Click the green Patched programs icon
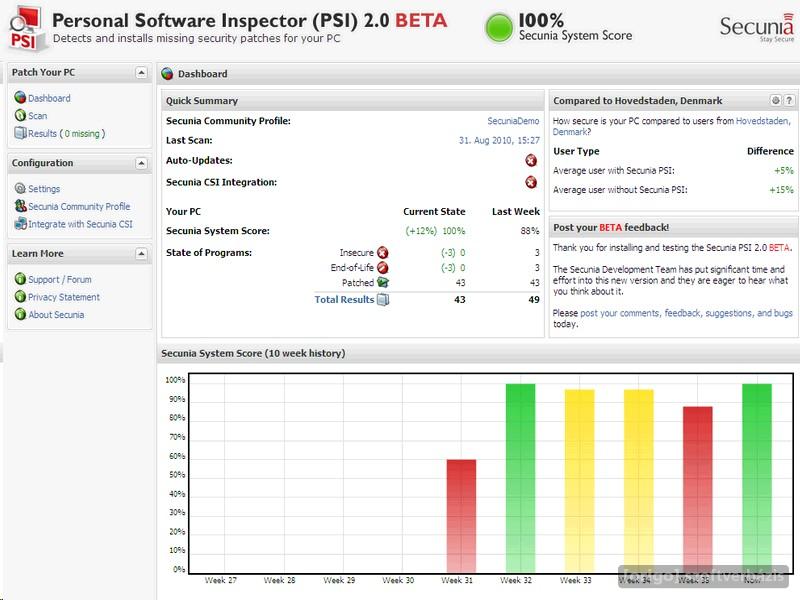Image resolution: width=800 pixels, height=600 pixels. [x=383, y=283]
